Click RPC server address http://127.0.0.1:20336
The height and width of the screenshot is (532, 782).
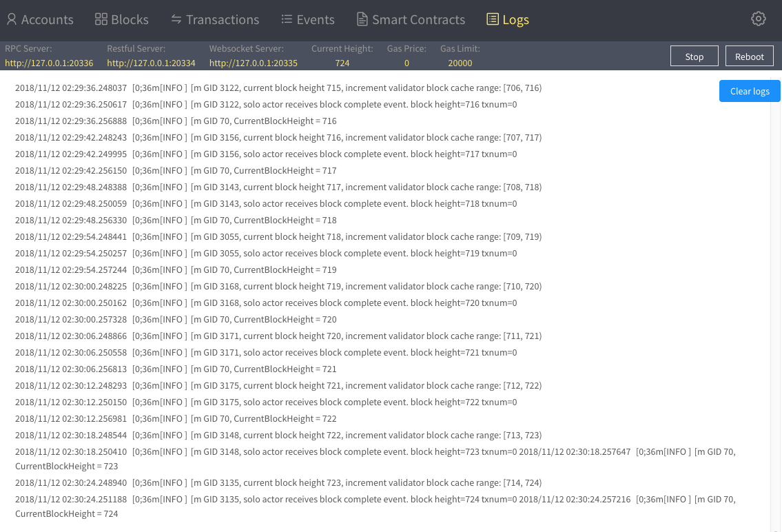click(x=49, y=63)
